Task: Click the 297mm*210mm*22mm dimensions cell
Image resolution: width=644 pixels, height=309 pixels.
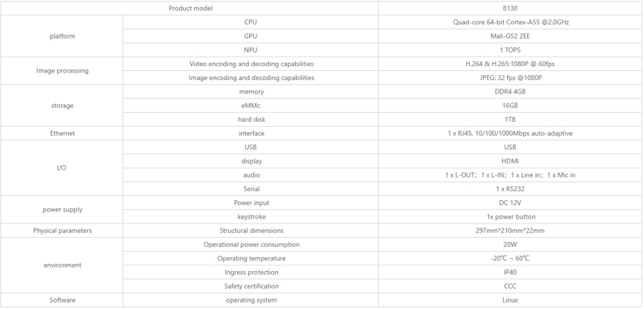Action: click(x=510, y=231)
